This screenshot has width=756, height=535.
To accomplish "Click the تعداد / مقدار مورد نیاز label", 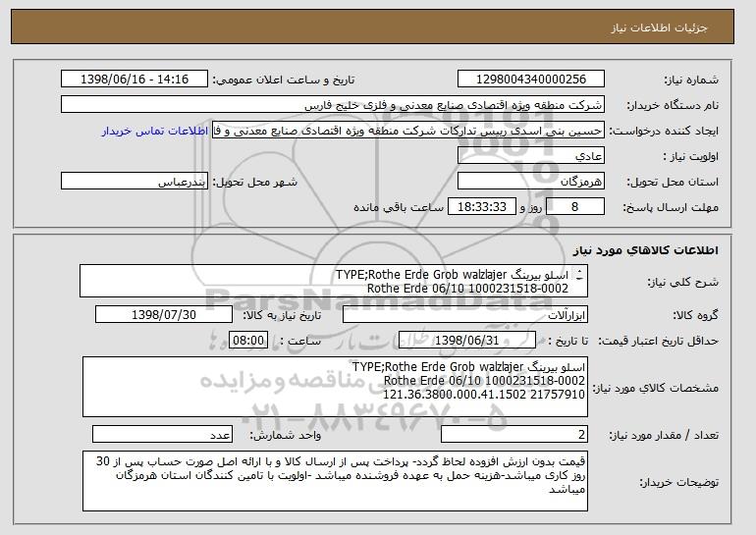I will click(664, 435).
